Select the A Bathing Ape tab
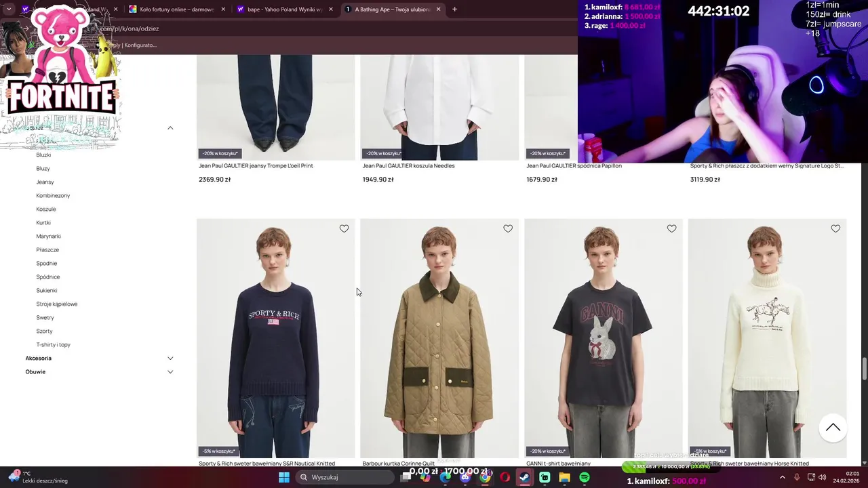The height and width of the screenshot is (488, 868). tap(392, 9)
